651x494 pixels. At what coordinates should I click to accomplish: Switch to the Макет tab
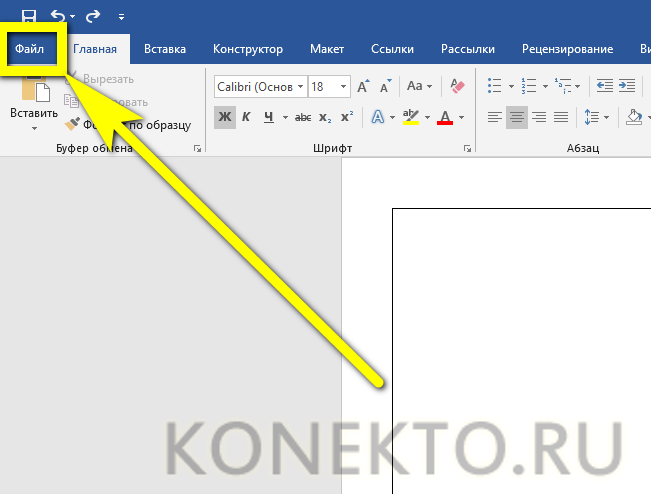point(327,49)
